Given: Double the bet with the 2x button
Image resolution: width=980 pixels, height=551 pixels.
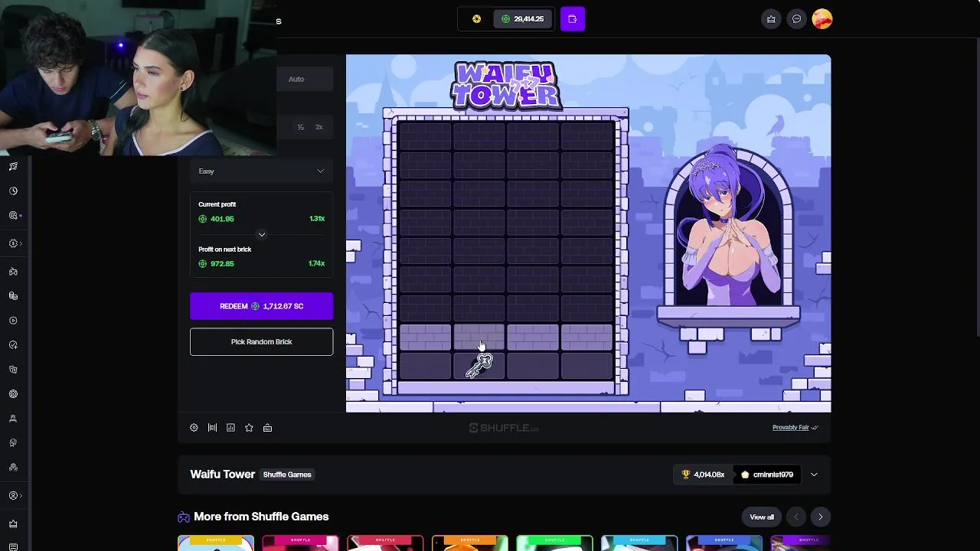Looking at the screenshot, I should 319,127.
